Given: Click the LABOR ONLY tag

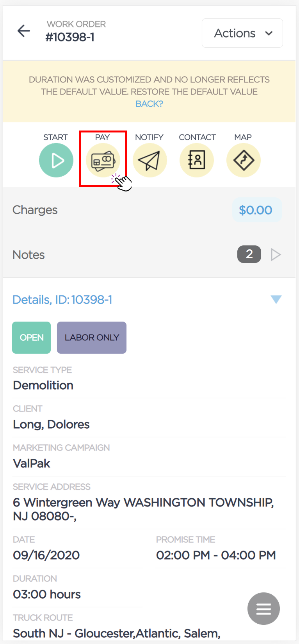Looking at the screenshot, I should [92, 338].
